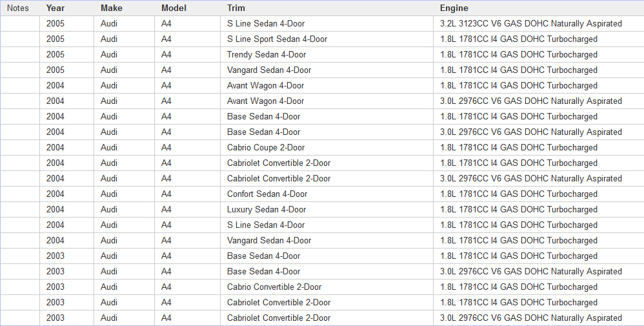Click the 3.2L 3123CC V6 engine cell
This screenshot has height=326, width=644.
[x=530, y=24]
